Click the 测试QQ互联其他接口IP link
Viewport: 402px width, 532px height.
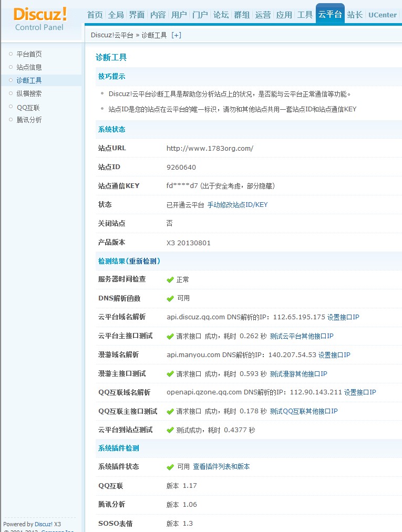tap(304, 411)
